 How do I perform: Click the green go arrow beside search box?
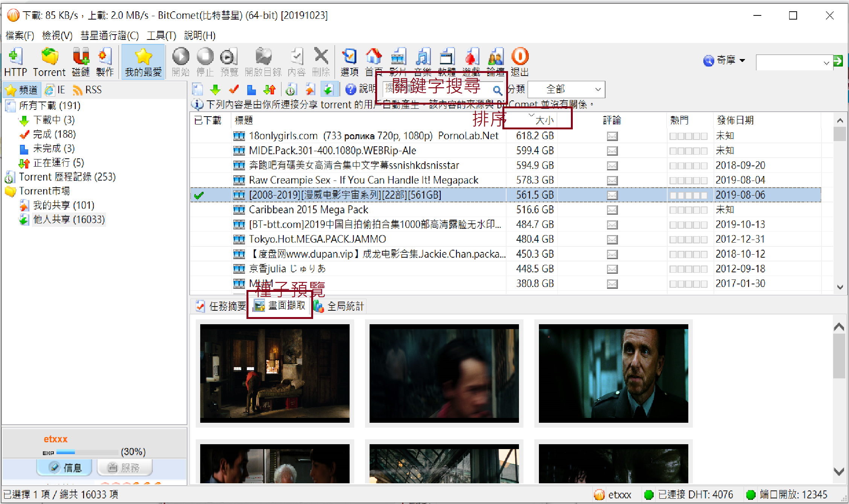point(838,61)
